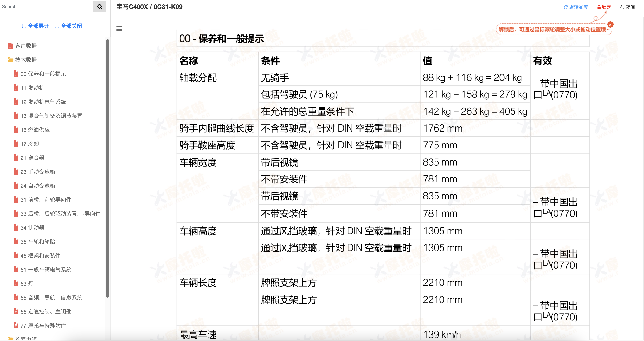
Task: Click the value 88 kg + 116 kg = 204 kg
Action: click(472, 78)
